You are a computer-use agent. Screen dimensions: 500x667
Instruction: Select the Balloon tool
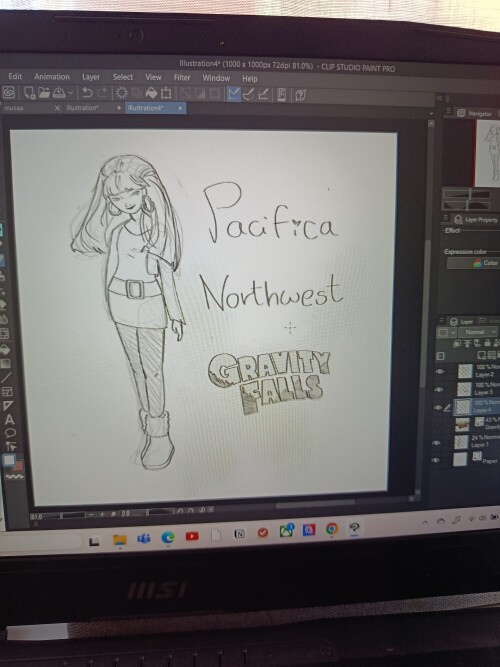tap(10, 433)
